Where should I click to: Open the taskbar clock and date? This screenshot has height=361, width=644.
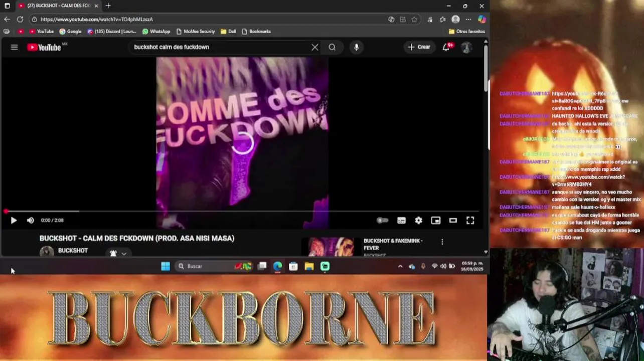click(472, 266)
